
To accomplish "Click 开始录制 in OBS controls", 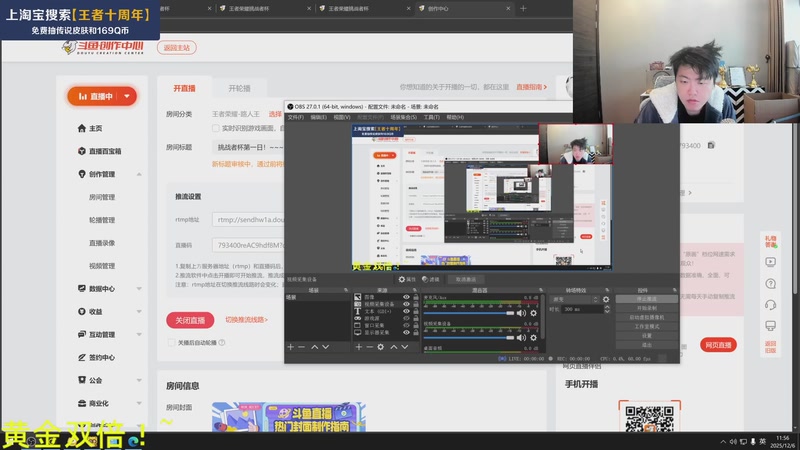I will click(646, 308).
